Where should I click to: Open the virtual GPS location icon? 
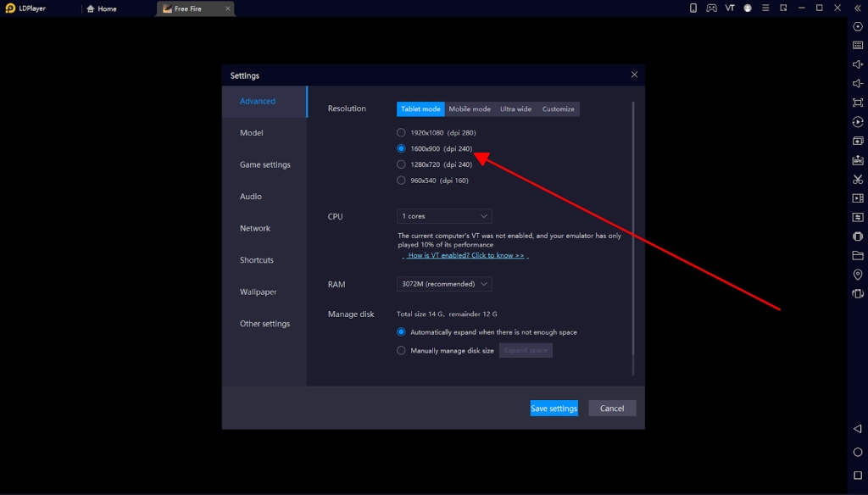[858, 275]
